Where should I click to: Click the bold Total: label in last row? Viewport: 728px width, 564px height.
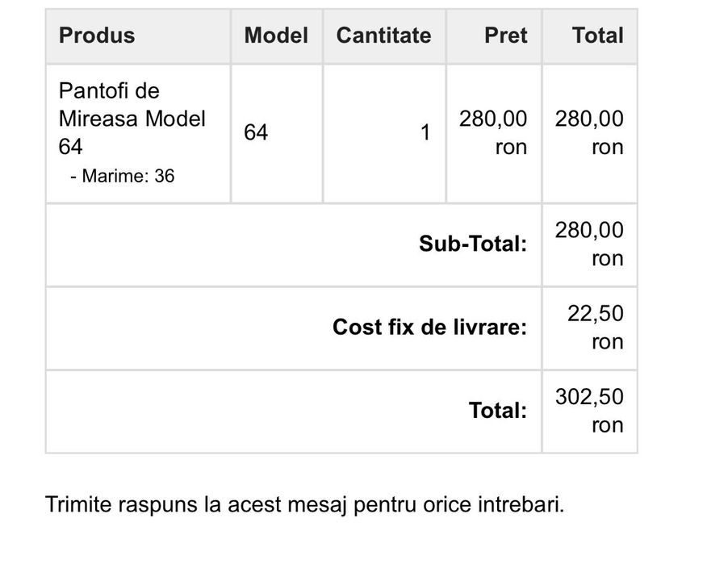point(498,411)
